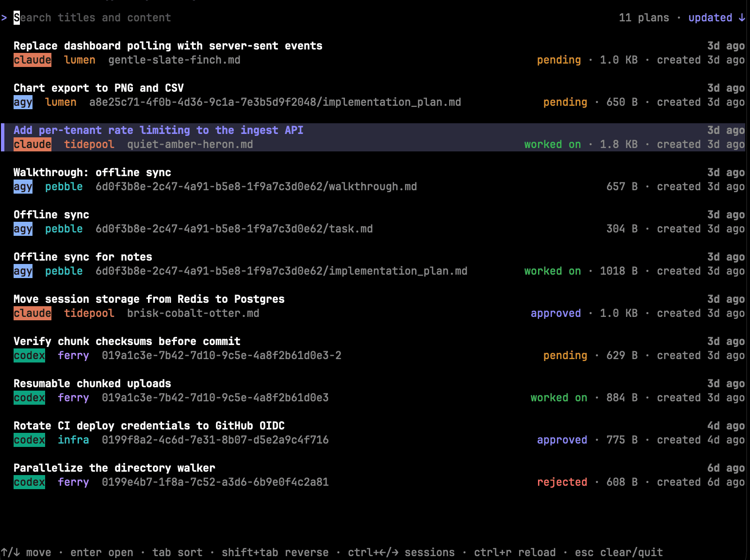Click 'worked on' status on Resumable chunked uploads row
This screenshot has height=560, width=750.
pyautogui.click(x=559, y=397)
